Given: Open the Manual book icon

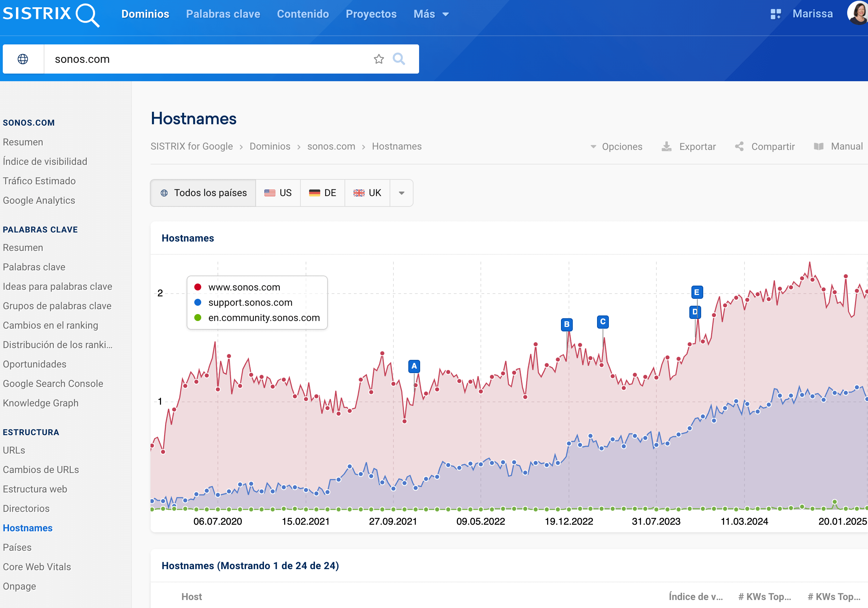Looking at the screenshot, I should point(818,147).
